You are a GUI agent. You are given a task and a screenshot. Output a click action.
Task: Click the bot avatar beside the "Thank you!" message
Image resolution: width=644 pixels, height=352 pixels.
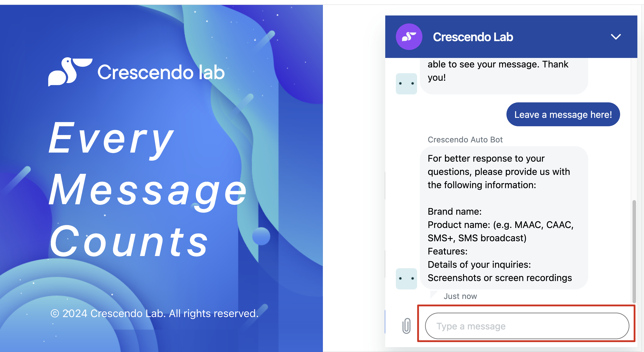click(406, 84)
